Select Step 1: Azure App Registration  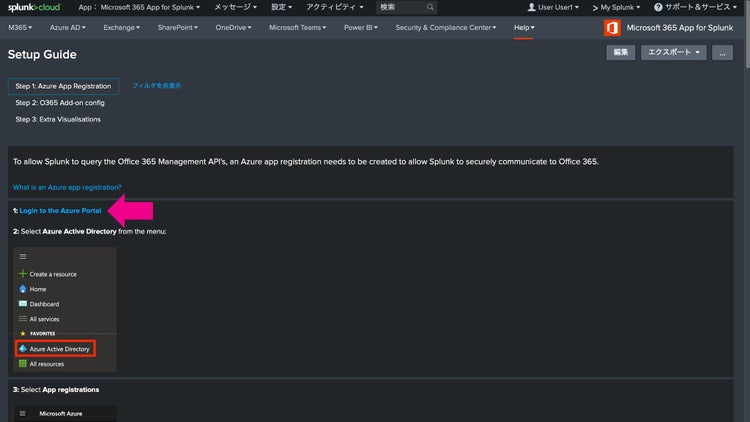[x=63, y=86]
